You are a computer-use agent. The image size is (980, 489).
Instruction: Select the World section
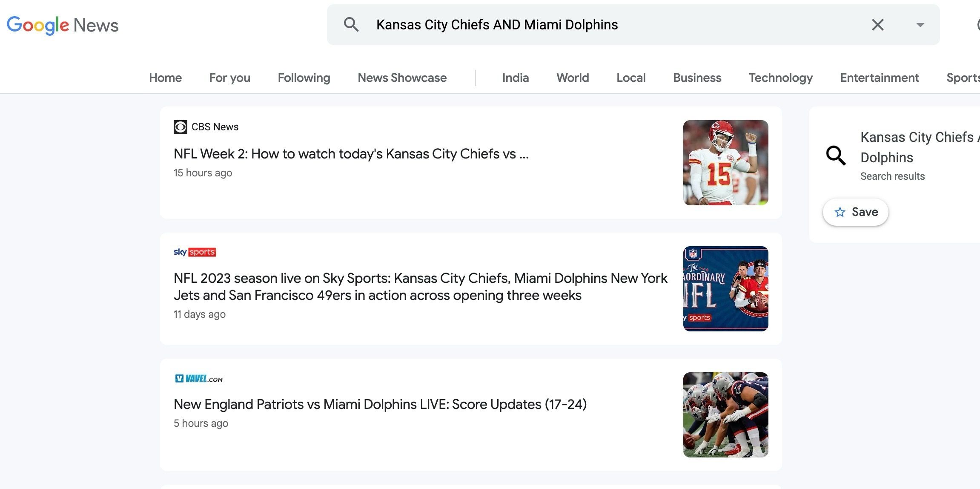573,78
